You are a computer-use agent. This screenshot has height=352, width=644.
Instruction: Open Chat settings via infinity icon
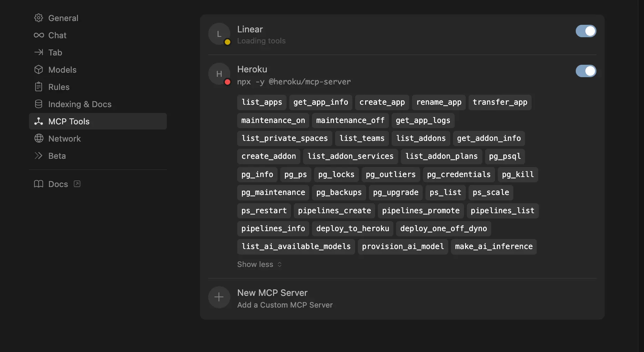[x=39, y=35]
